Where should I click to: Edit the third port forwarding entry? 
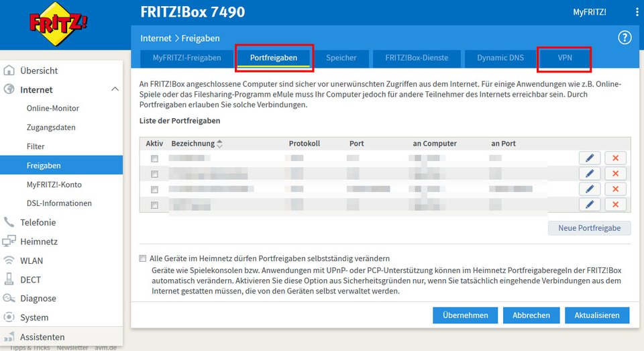click(x=589, y=189)
